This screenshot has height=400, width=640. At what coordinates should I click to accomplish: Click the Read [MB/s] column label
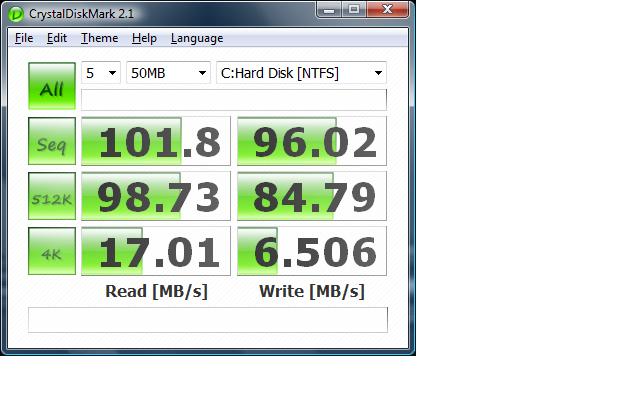pos(156,291)
